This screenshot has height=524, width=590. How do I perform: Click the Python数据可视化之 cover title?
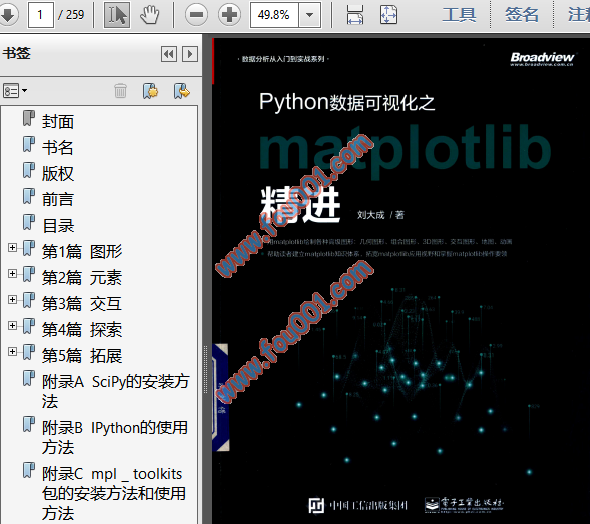pos(347,102)
